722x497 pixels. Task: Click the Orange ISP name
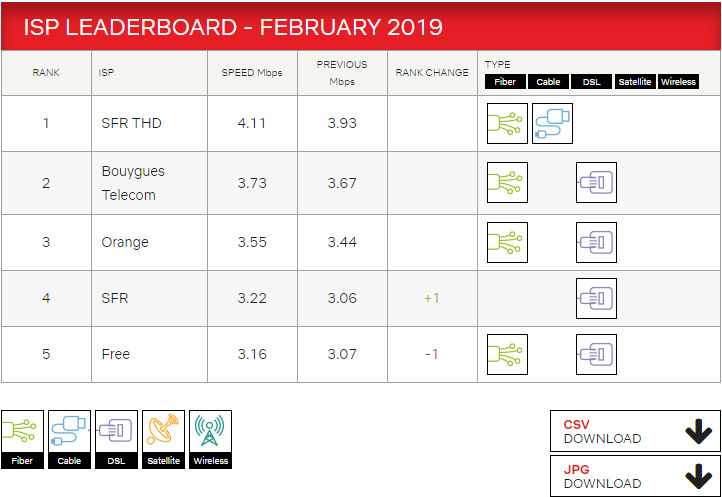coord(125,242)
